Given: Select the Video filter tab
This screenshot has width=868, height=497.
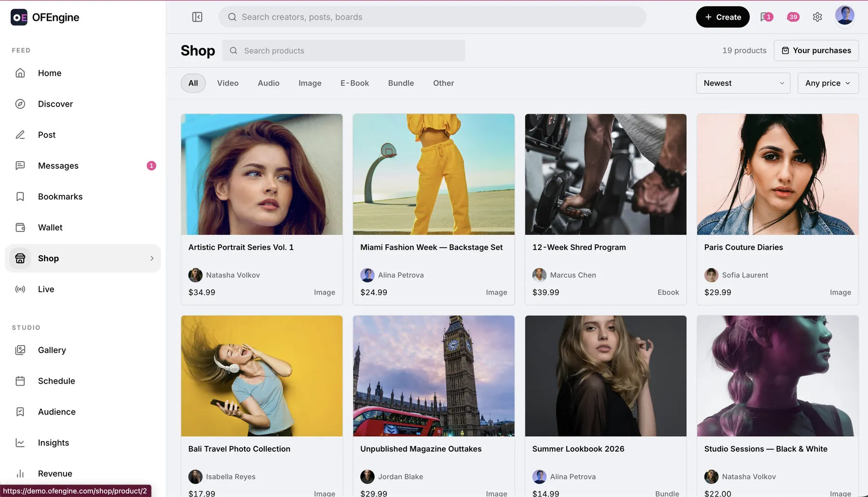Looking at the screenshot, I should click(x=228, y=83).
